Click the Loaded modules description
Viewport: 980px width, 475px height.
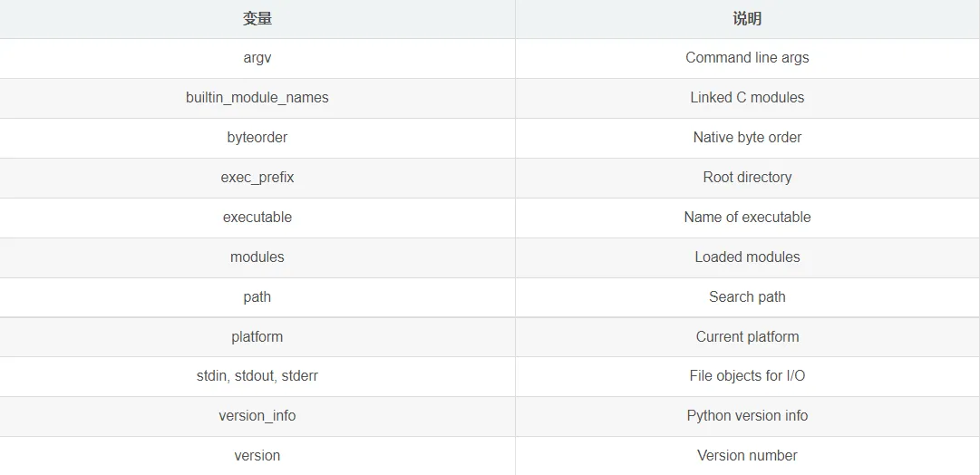click(x=747, y=257)
